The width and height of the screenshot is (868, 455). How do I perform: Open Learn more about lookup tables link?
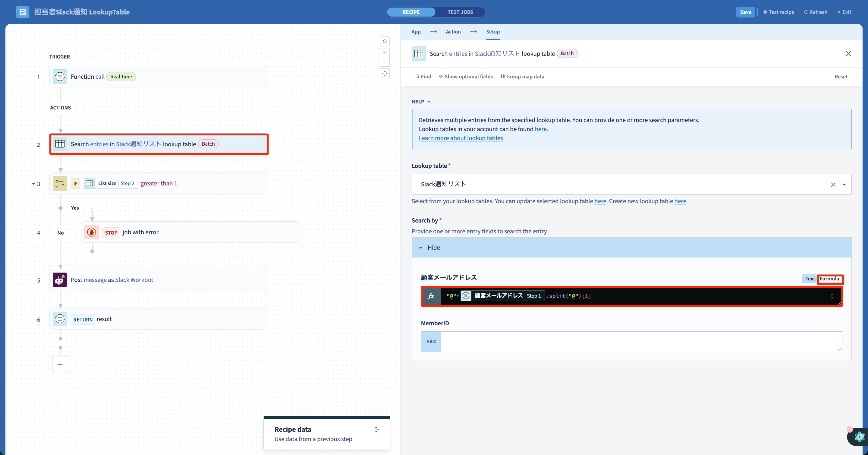461,138
